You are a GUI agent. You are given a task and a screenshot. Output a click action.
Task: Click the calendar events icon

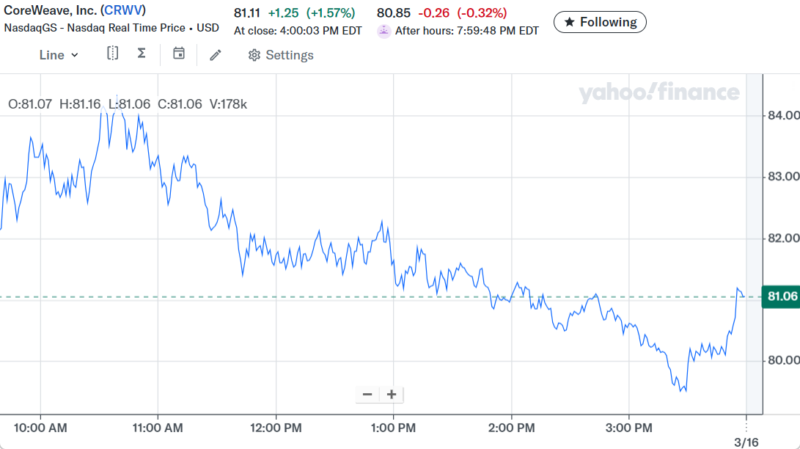pyautogui.click(x=179, y=54)
